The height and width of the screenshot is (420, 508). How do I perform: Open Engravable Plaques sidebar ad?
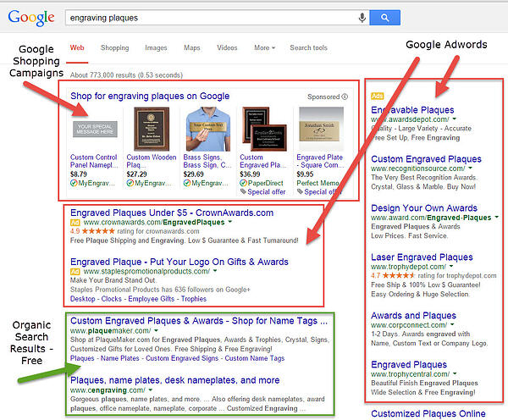[x=412, y=110]
